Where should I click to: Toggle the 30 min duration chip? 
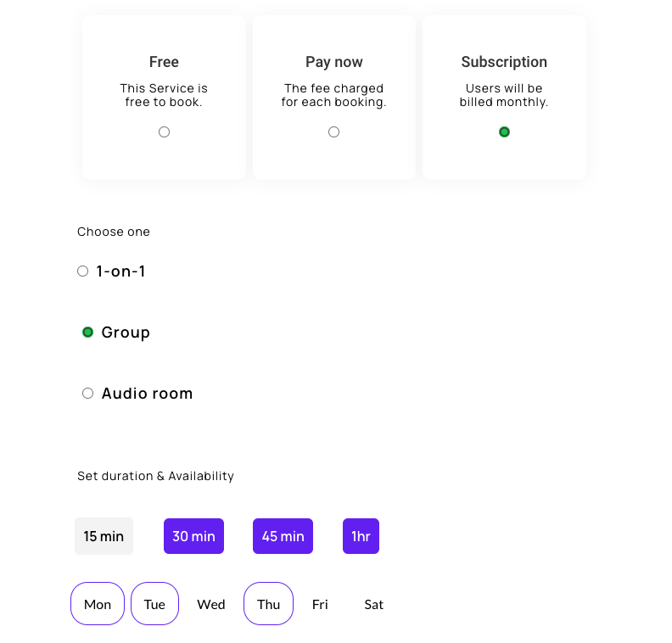pyautogui.click(x=193, y=536)
